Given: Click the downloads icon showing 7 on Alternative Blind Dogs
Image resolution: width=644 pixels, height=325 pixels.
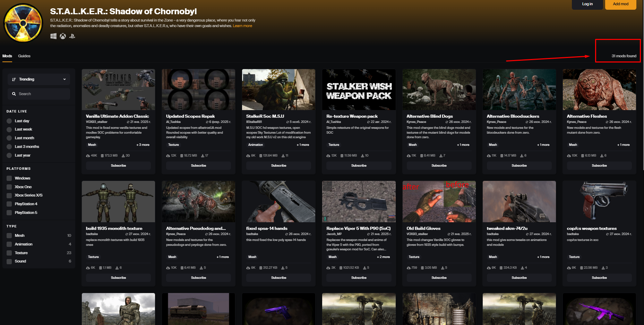Looking at the screenshot, I should point(441,156).
